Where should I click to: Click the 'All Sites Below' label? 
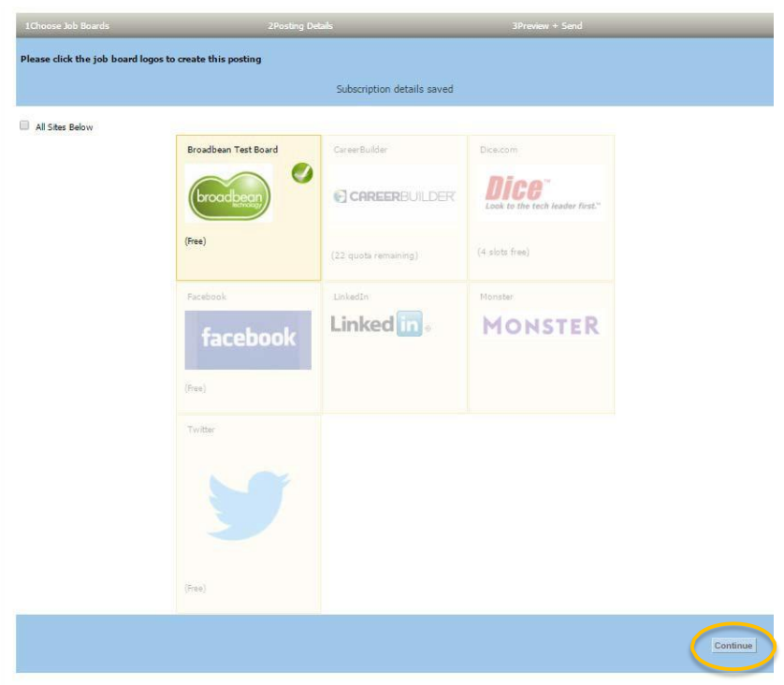[64, 127]
